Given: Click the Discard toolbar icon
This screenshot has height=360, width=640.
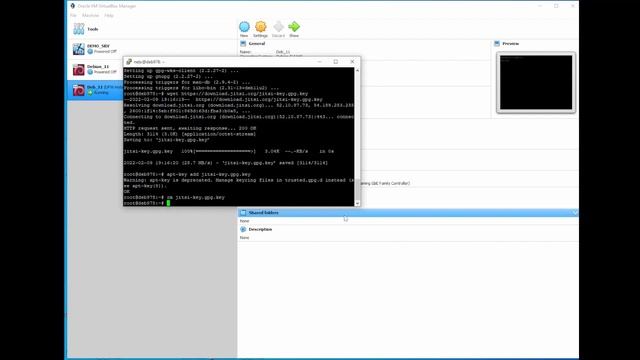Looking at the screenshot, I should [278, 27].
